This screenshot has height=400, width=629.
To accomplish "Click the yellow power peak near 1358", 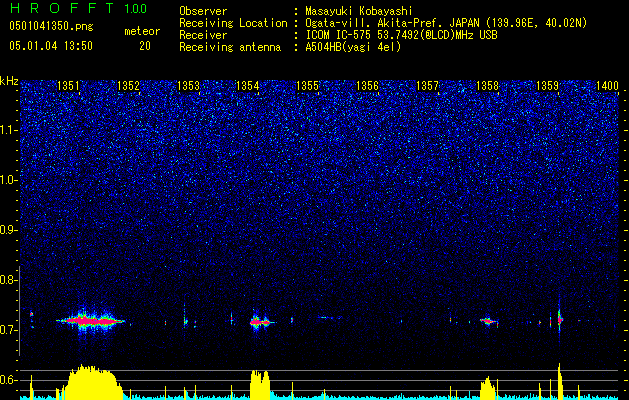I will click(x=488, y=387).
